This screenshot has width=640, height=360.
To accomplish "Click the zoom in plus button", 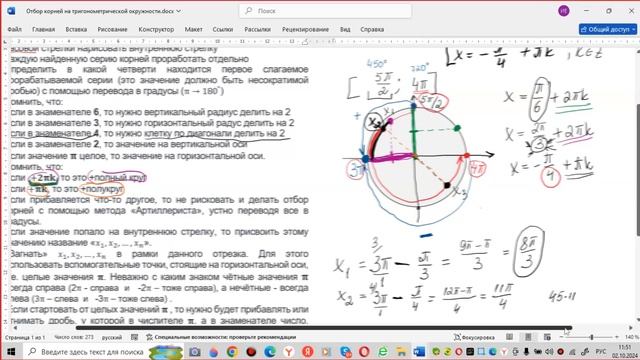I will tap(617, 337).
